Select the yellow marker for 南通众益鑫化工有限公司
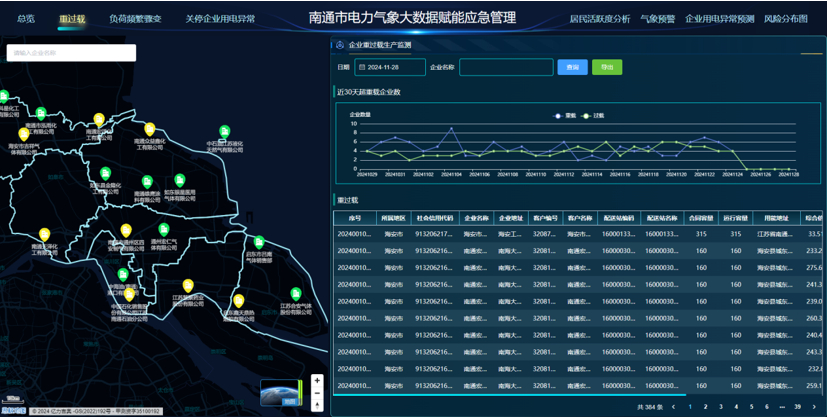 [x=150, y=129]
